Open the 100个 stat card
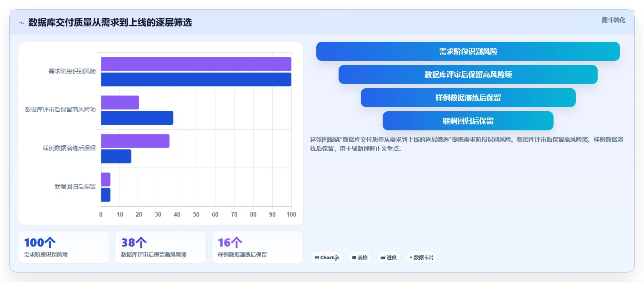The image size is (644, 282). [x=64, y=247]
